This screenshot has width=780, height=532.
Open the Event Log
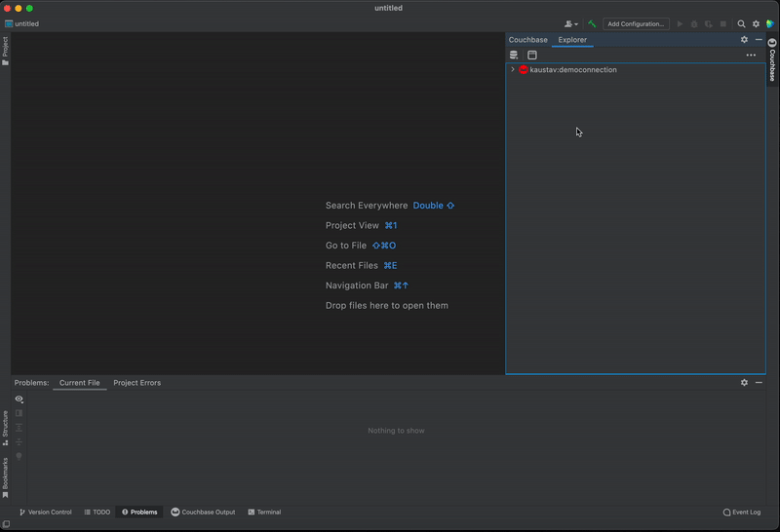click(x=742, y=513)
